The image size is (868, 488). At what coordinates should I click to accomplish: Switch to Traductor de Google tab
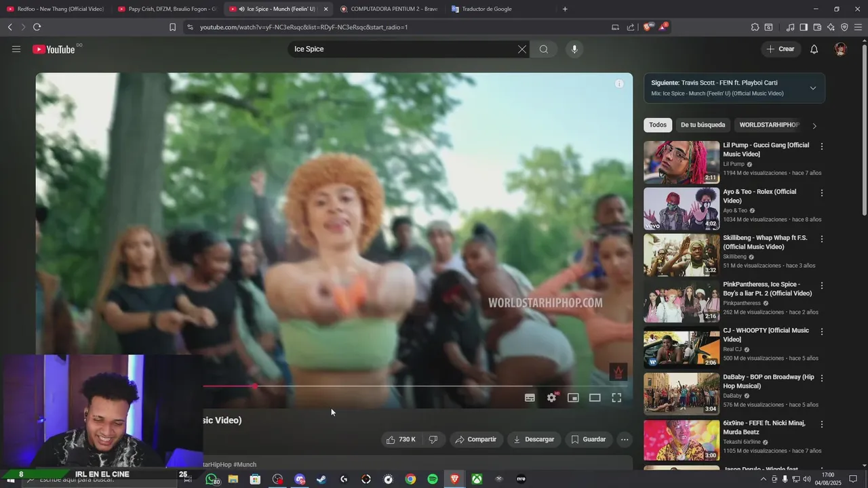(x=500, y=9)
